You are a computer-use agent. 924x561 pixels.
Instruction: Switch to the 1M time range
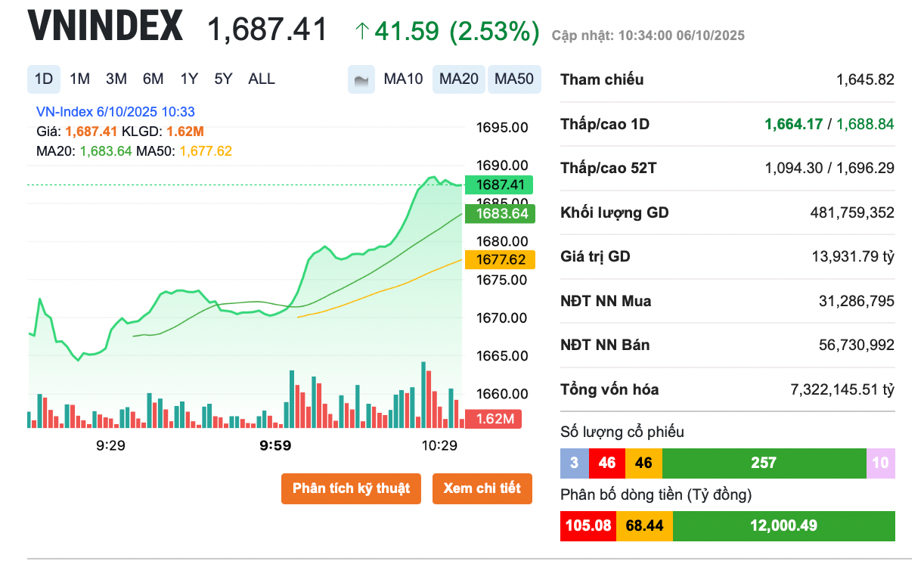(x=79, y=79)
